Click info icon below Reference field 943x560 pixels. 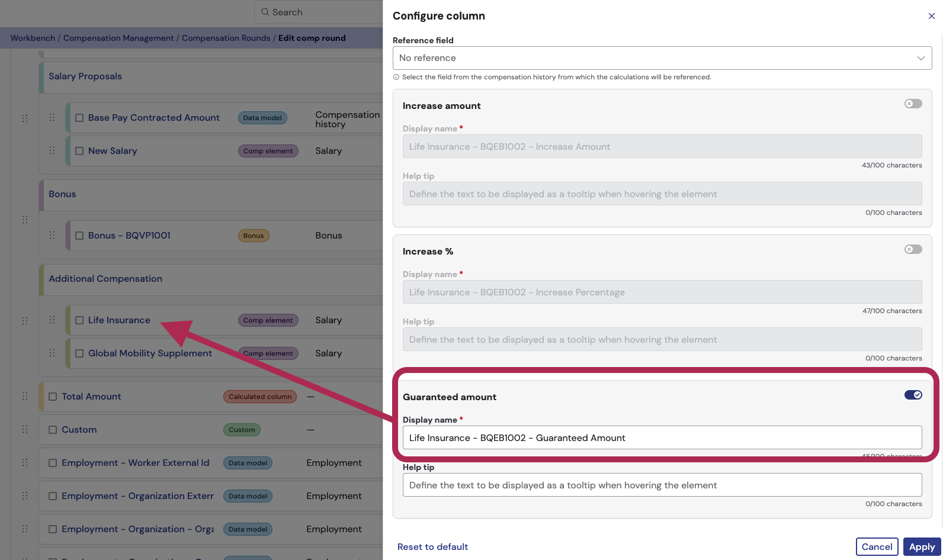point(396,78)
